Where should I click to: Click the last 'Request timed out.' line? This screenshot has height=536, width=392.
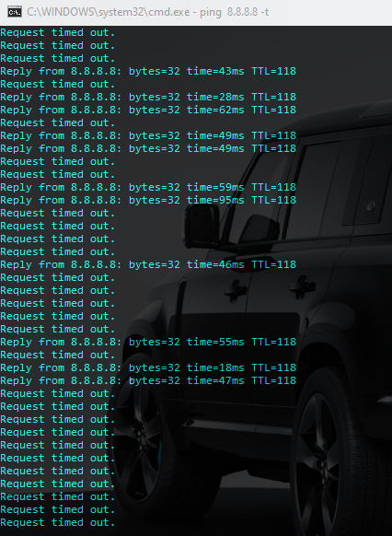[57, 523]
